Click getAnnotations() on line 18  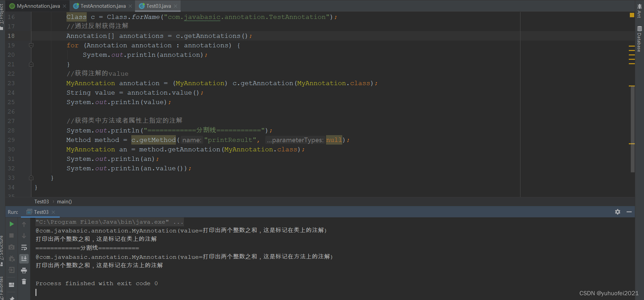tap(215, 36)
